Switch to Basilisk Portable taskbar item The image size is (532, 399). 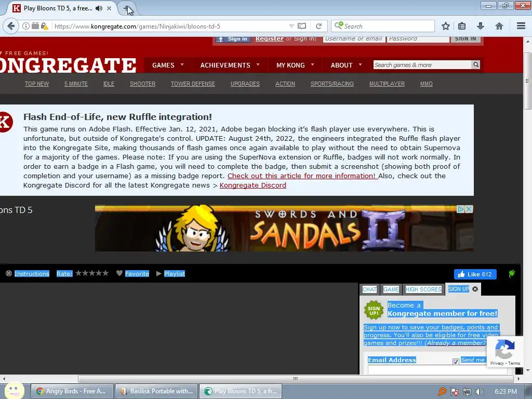coord(157,391)
